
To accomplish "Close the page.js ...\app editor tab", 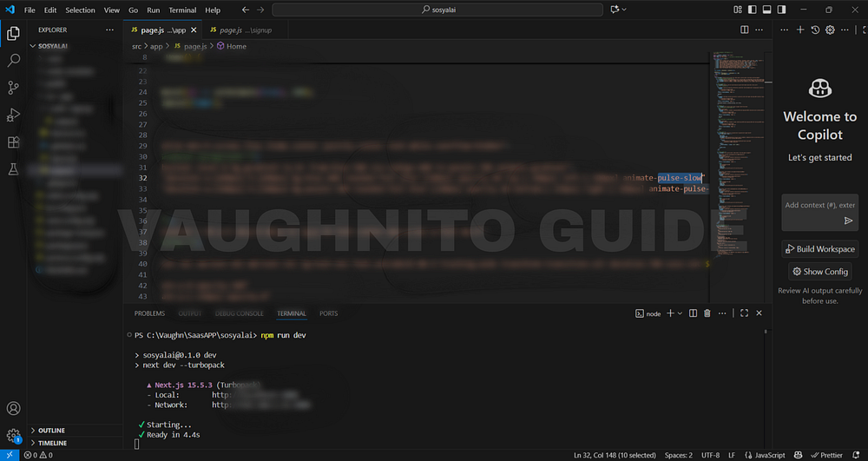I will [194, 30].
